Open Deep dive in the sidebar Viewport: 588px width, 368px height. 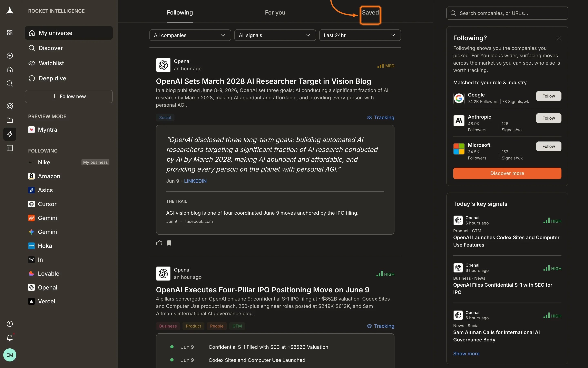[x=69, y=78]
